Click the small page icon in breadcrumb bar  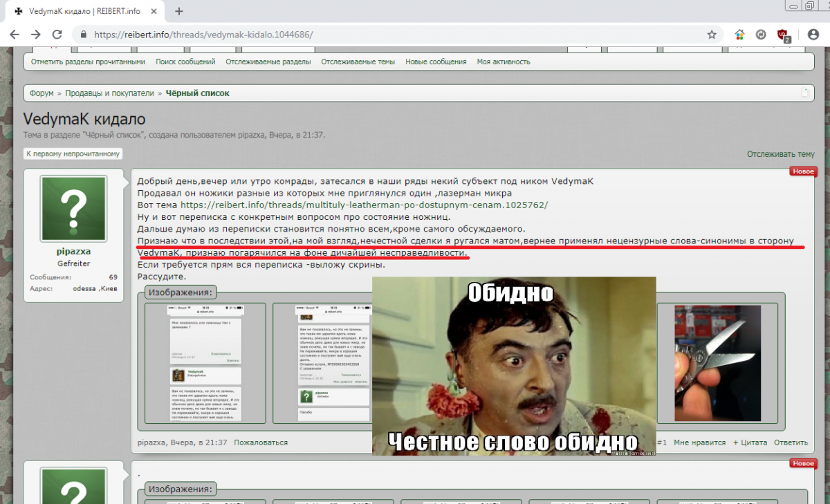click(805, 93)
